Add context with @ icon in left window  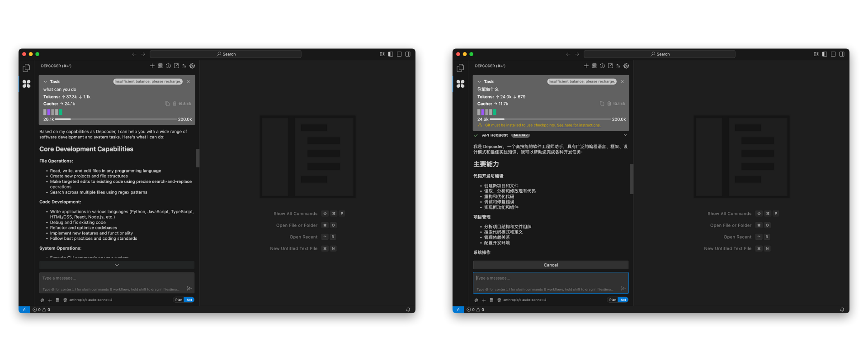[42, 300]
